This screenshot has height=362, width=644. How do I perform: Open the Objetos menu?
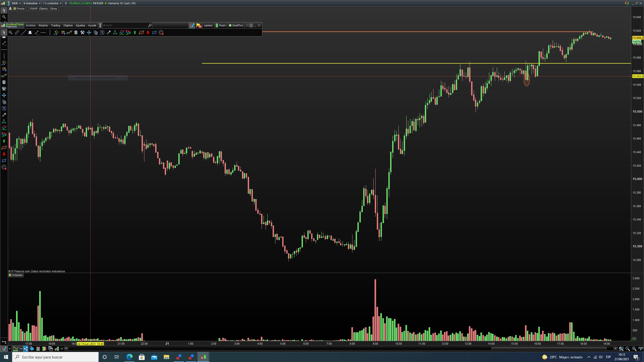pos(68,25)
